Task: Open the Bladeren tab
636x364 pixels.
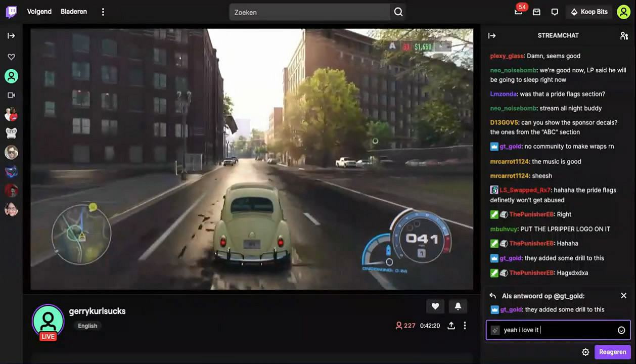Action: coord(74,12)
